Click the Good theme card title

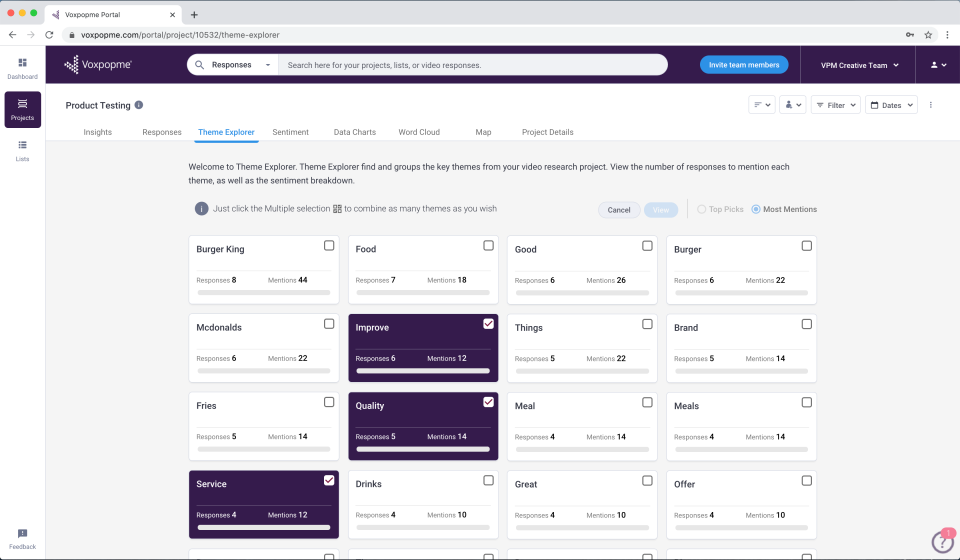pyautogui.click(x=525, y=249)
